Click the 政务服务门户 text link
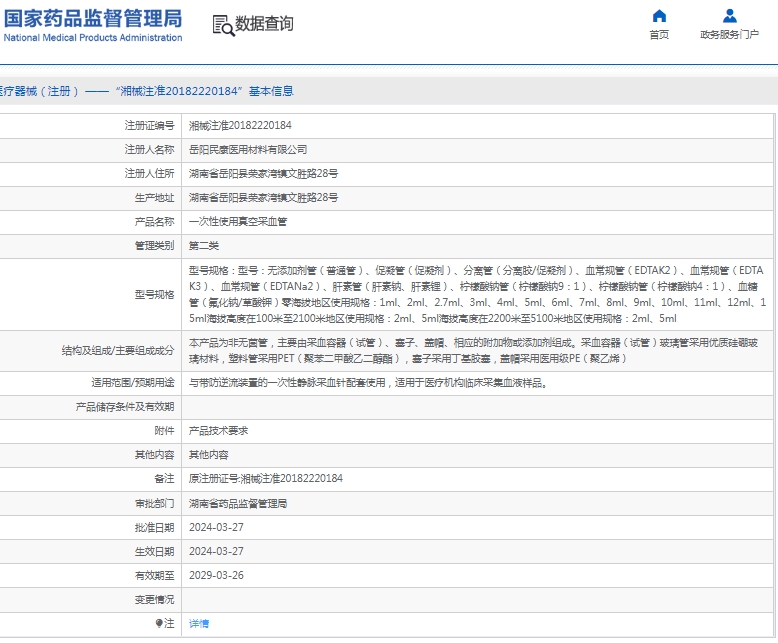 (x=729, y=34)
